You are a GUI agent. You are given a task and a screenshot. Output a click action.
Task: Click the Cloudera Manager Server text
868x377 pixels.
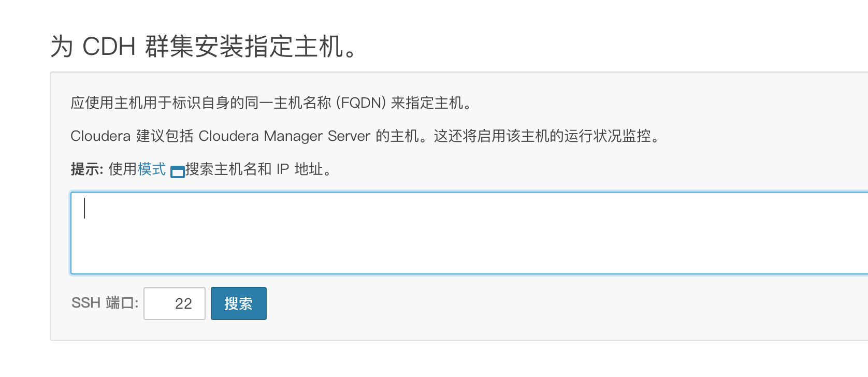click(x=284, y=136)
